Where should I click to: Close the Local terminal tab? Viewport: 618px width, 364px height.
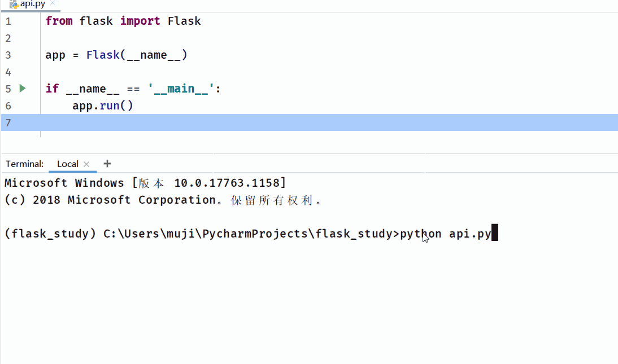point(86,164)
